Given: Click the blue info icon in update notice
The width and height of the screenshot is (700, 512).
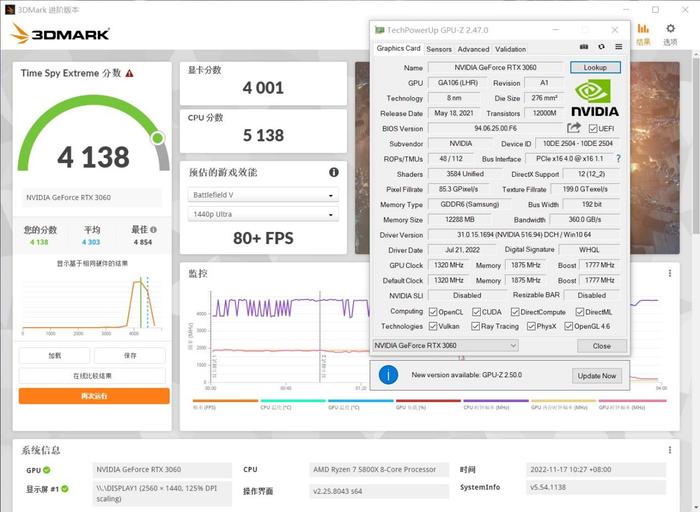Looking at the screenshot, I should click(388, 375).
